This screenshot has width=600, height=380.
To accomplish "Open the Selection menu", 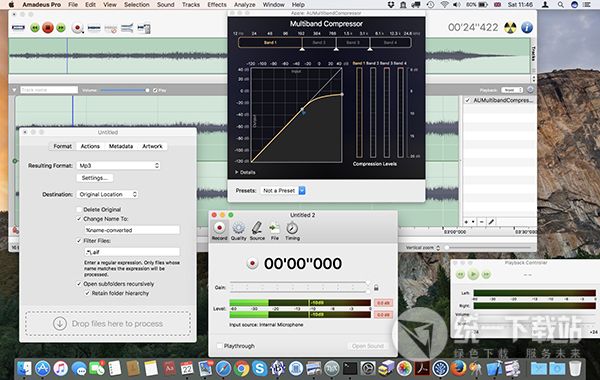I will [137, 5].
